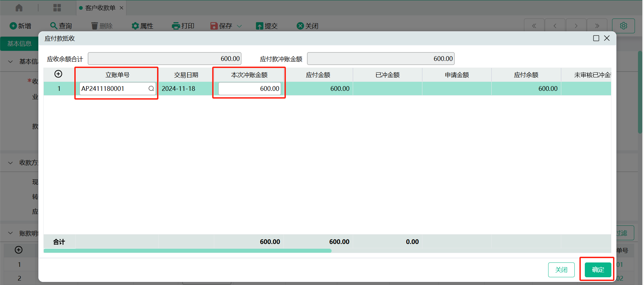Click the 申请金额 column header
The width and height of the screenshot is (644, 285).
[x=457, y=75]
